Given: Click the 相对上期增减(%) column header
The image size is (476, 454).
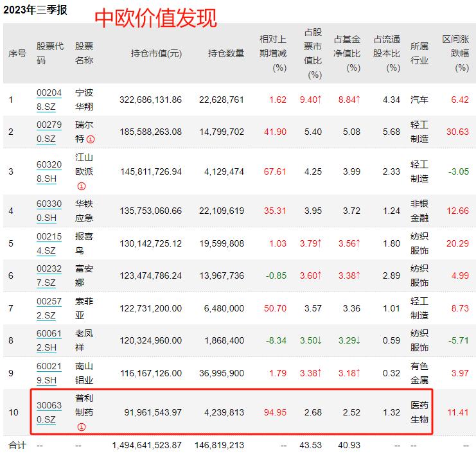Looking at the screenshot, I should 273,53.
